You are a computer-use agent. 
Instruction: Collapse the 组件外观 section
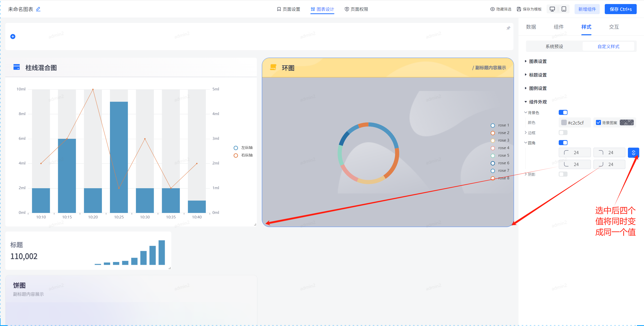click(x=538, y=102)
